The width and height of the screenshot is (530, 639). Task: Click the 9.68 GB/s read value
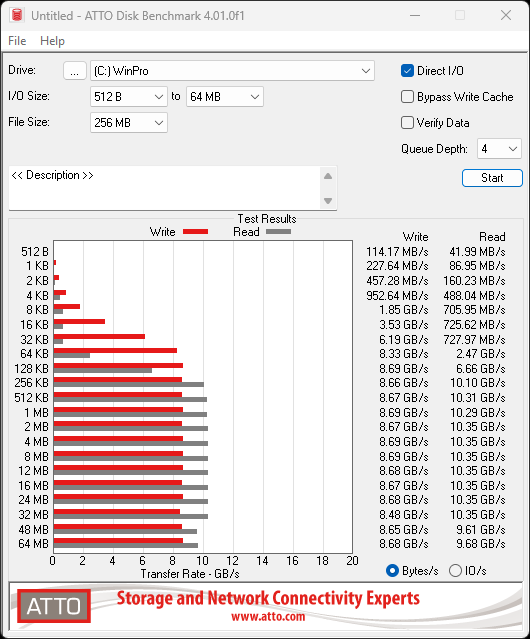[481, 544]
